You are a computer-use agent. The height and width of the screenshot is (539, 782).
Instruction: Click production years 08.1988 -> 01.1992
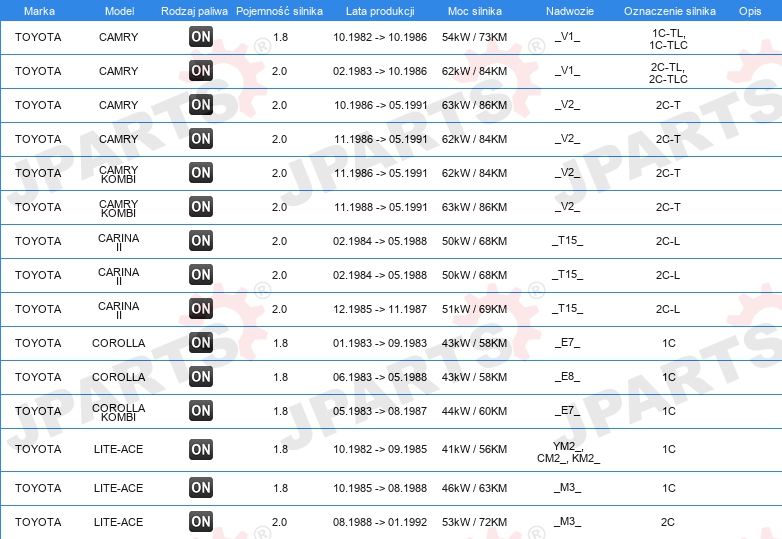(x=380, y=522)
